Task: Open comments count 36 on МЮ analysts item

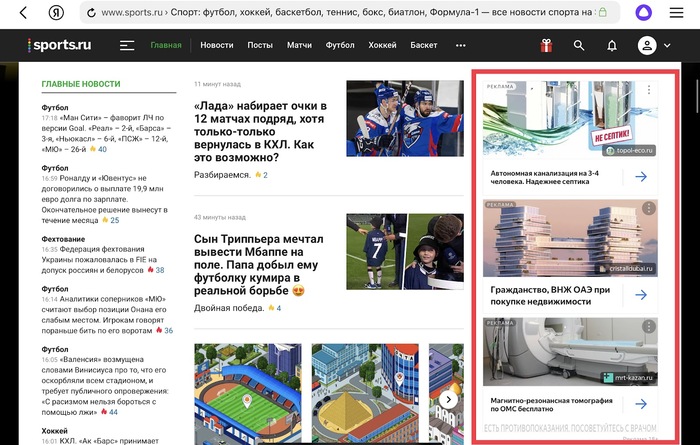Action: (x=168, y=330)
